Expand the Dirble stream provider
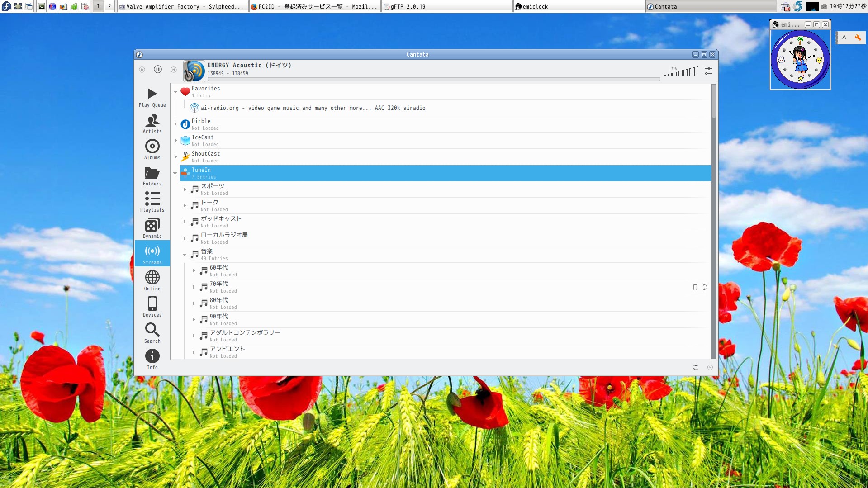 click(x=175, y=124)
